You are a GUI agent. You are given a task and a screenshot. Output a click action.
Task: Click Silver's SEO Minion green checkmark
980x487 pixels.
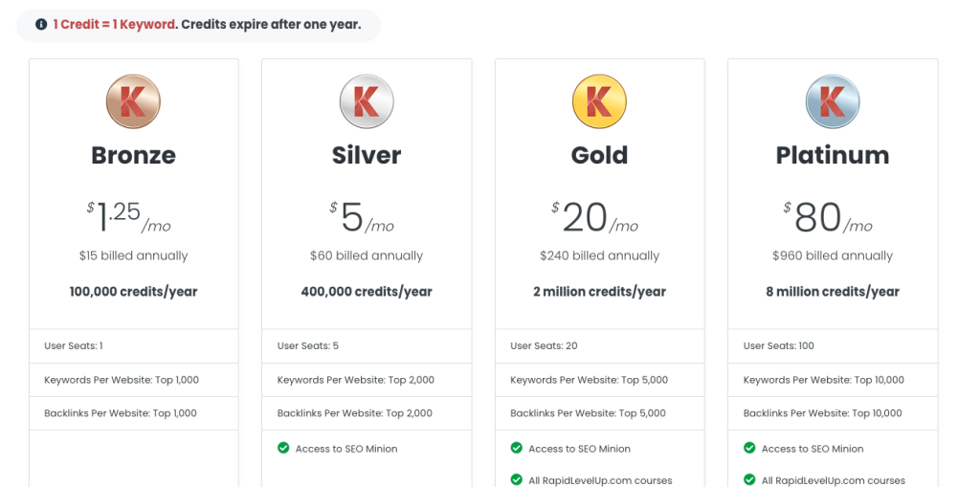pyautogui.click(x=283, y=448)
